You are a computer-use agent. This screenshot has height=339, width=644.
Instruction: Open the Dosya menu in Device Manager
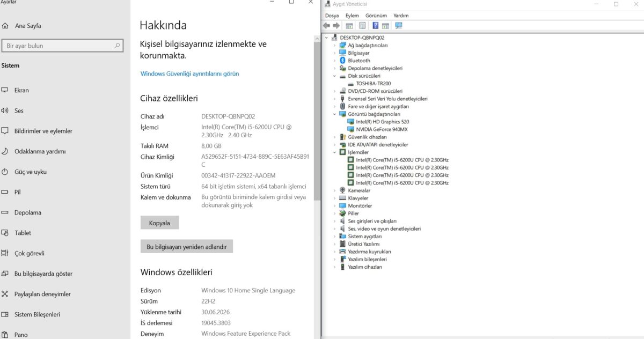pos(332,16)
